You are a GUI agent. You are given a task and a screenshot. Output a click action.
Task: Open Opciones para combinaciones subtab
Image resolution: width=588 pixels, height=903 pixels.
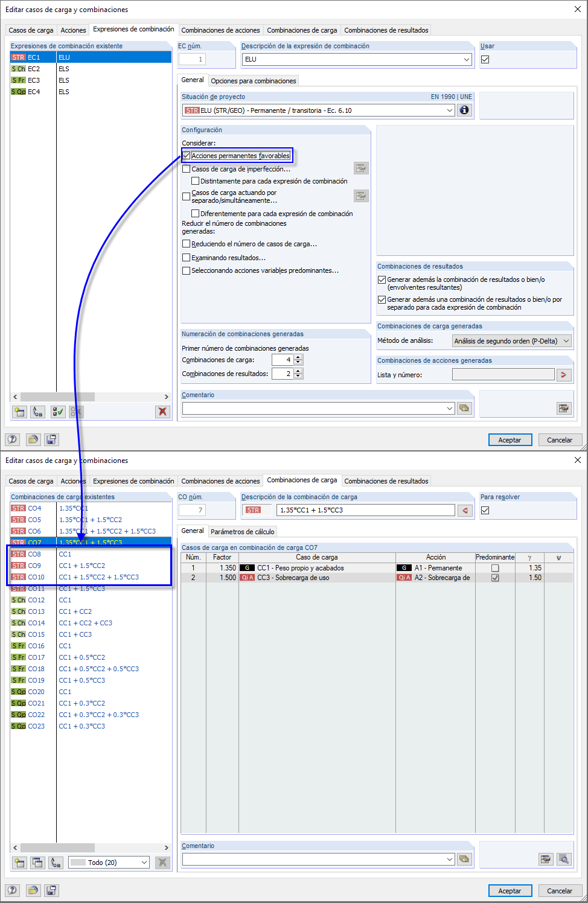[254, 81]
